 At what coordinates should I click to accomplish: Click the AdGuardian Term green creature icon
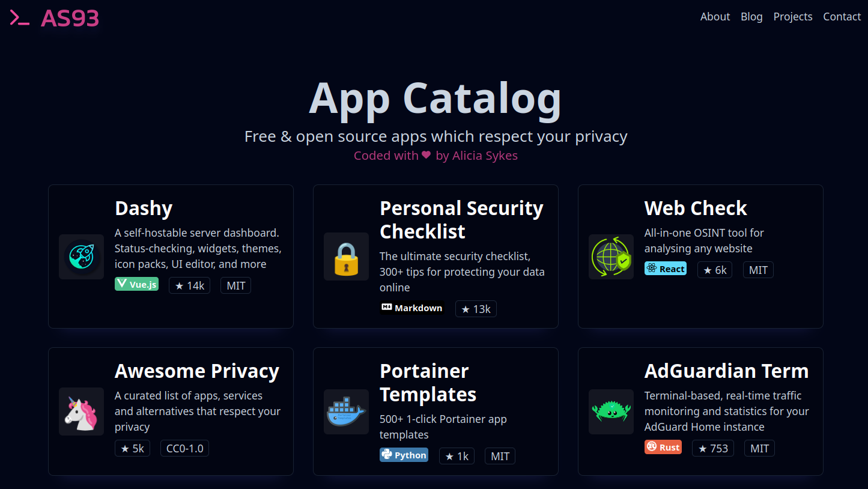point(611,412)
